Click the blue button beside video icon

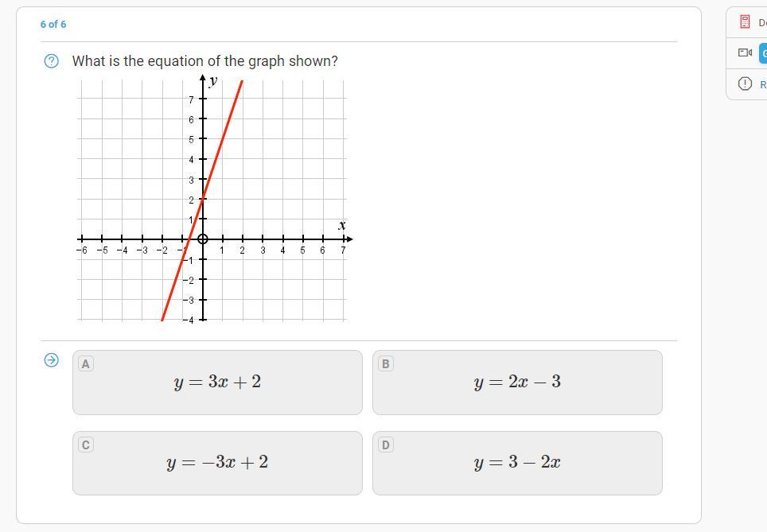pyautogui.click(x=763, y=53)
